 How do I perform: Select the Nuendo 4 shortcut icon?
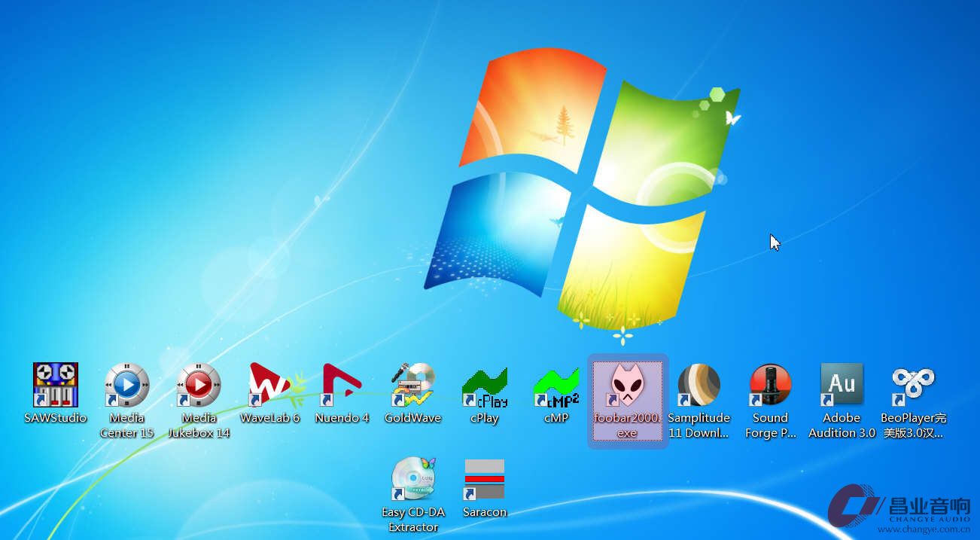[342, 385]
